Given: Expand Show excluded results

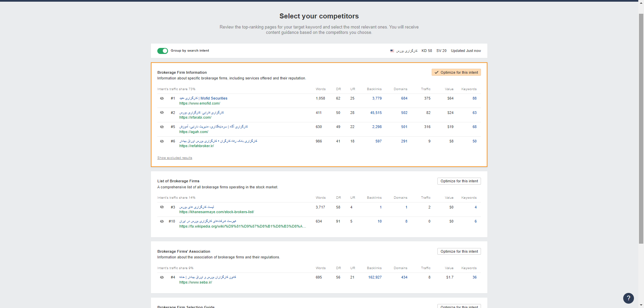Looking at the screenshot, I should click(175, 158).
